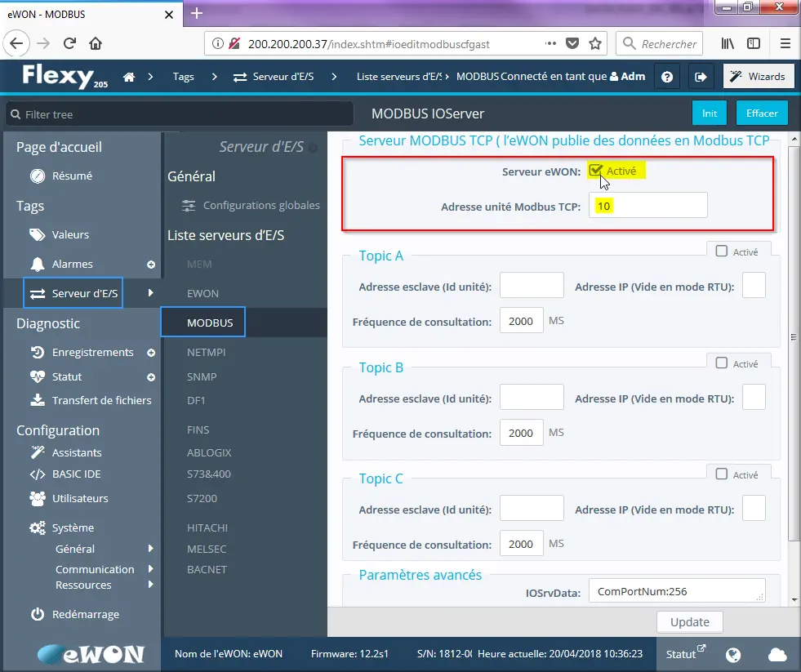Expand Serveur d'E/S submenu arrow
The height and width of the screenshot is (672, 801).
point(151,293)
